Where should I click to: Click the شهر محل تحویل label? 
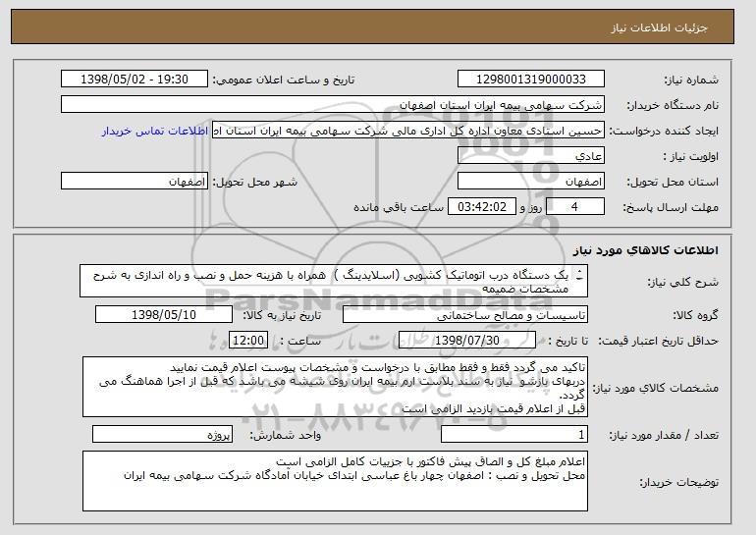[x=255, y=182]
